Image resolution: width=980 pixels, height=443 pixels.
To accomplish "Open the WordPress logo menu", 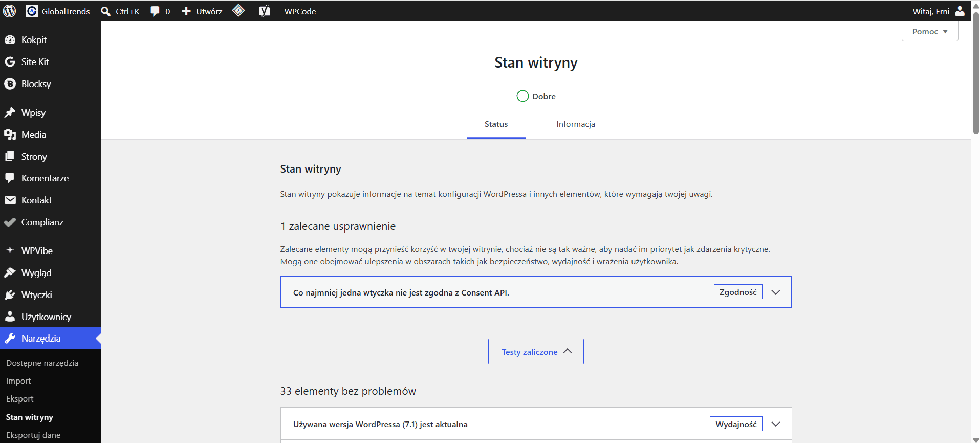I will tap(9, 11).
